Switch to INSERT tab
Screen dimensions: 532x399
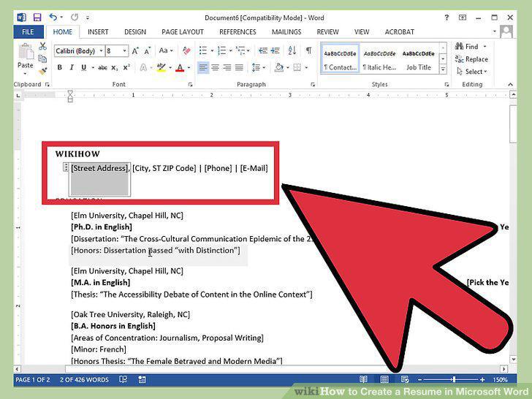98,32
